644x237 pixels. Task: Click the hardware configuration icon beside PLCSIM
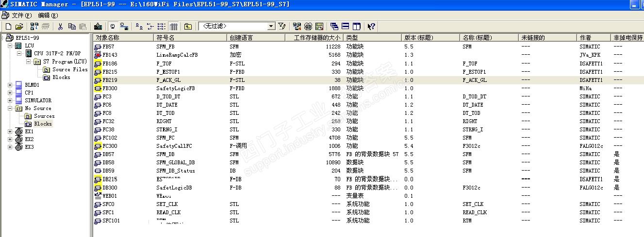(x=319, y=26)
